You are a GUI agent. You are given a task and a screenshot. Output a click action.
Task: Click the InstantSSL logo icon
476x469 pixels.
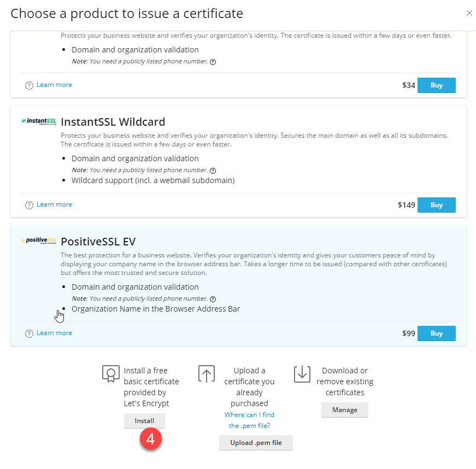point(39,121)
